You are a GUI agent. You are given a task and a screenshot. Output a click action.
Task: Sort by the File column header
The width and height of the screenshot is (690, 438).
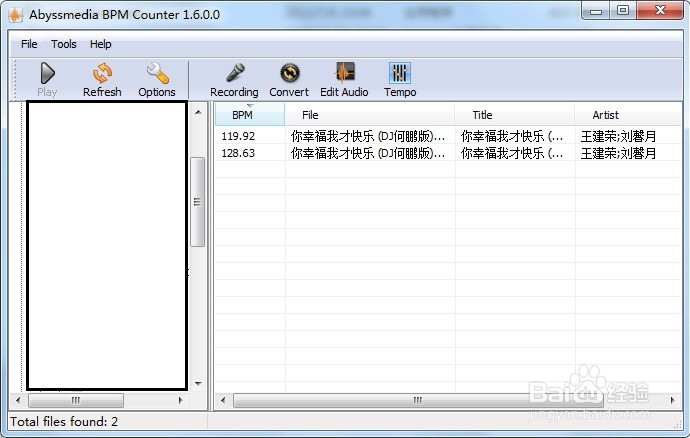370,115
